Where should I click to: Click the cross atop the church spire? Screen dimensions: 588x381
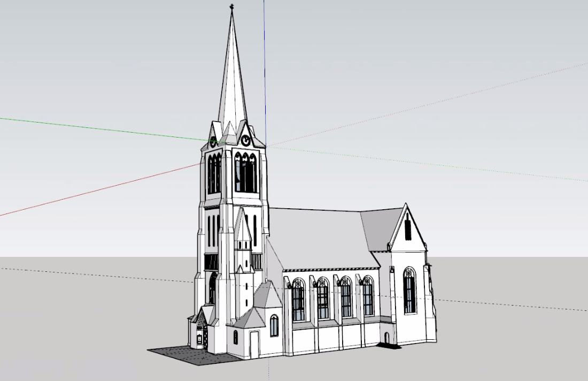(x=231, y=7)
